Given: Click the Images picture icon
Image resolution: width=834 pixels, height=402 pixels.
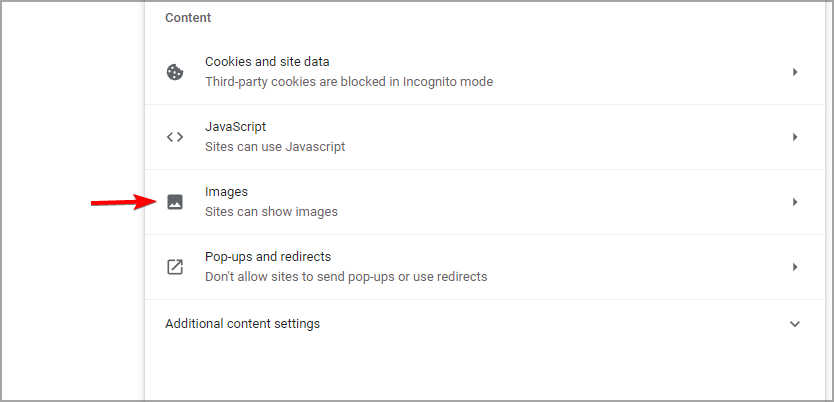Looking at the screenshot, I should click(175, 202).
